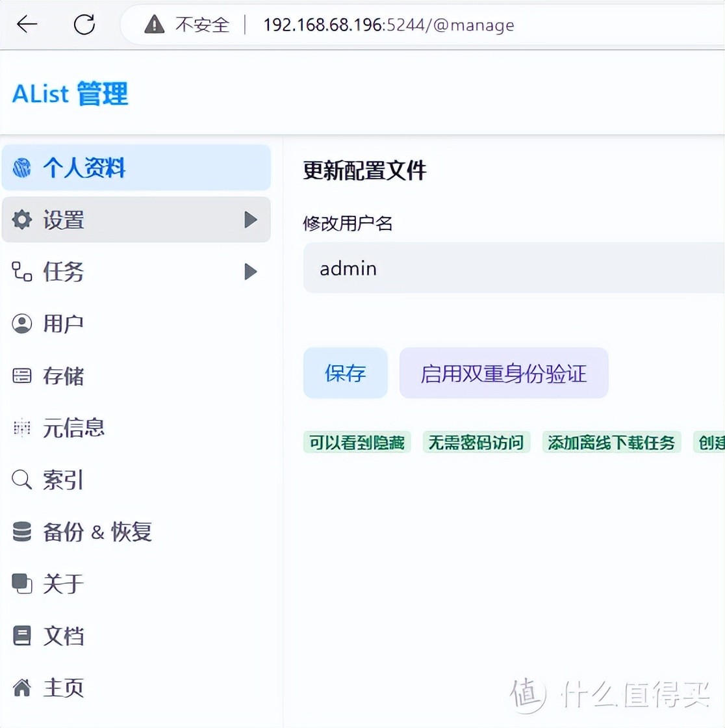The height and width of the screenshot is (728, 725).
Task: Expand the 任务 submenu arrow
Action: point(251,272)
